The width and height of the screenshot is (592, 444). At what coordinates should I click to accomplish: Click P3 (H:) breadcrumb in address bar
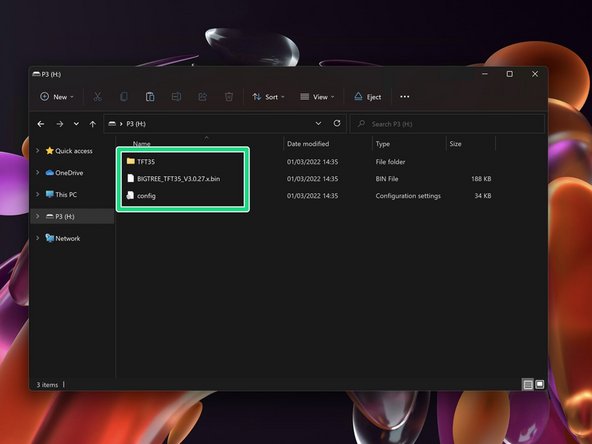(x=136, y=124)
